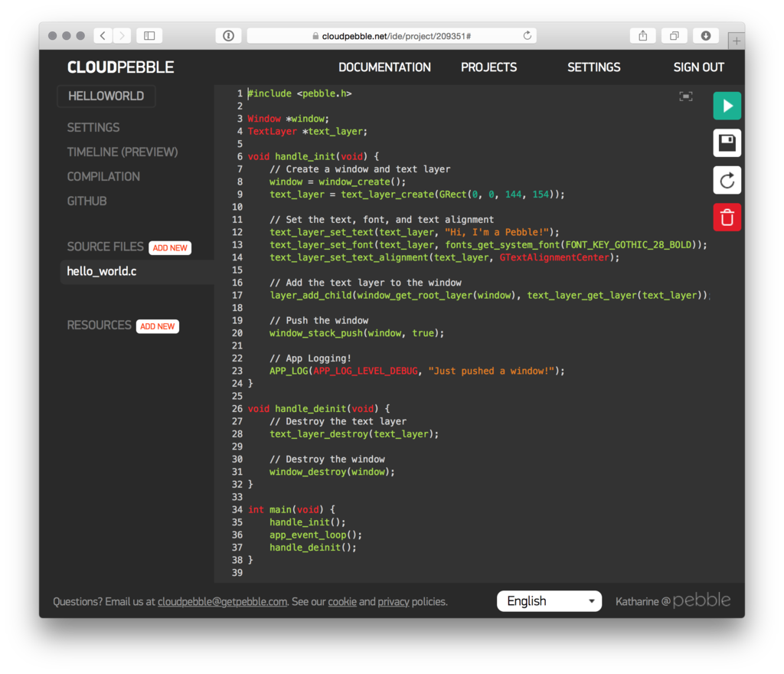The width and height of the screenshot is (784, 674).
Task: Click line number 12 in the gutter
Action: point(237,232)
